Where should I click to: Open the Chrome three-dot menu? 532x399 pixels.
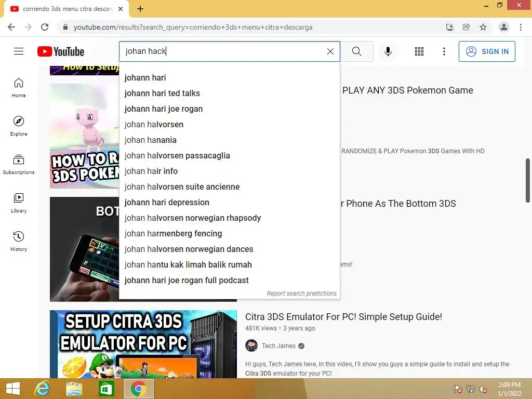(x=521, y=27)
